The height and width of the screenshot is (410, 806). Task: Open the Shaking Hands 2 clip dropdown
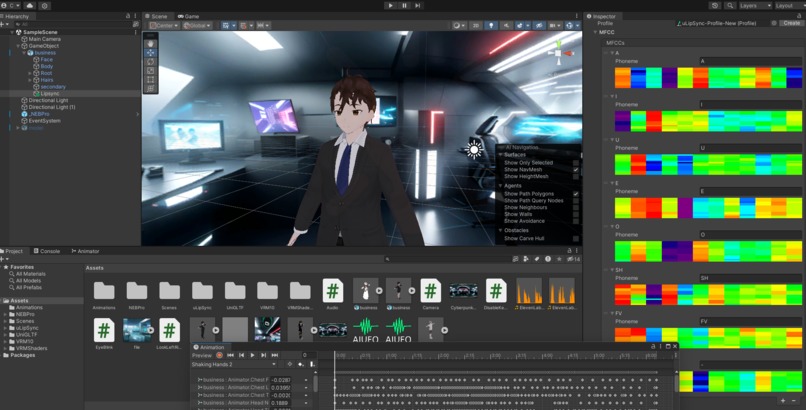point(234,364)
